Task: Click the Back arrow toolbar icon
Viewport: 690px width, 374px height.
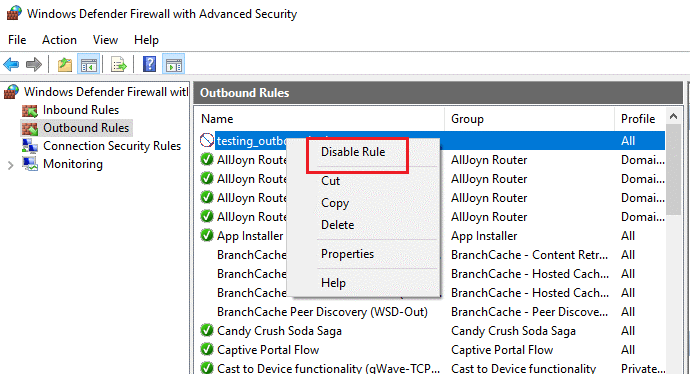Action: pos(11,65)
